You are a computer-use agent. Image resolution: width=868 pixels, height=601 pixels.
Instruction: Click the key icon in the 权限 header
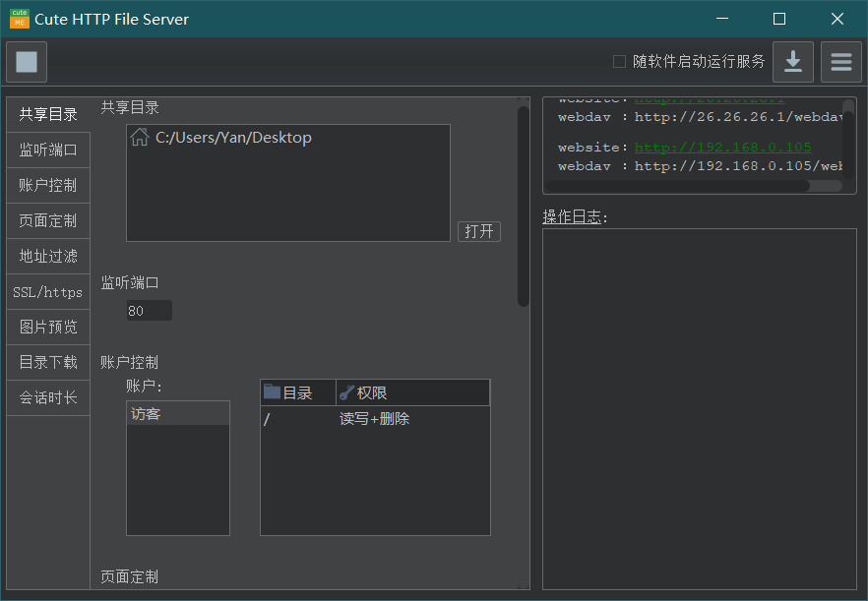[x=346, y=392]
